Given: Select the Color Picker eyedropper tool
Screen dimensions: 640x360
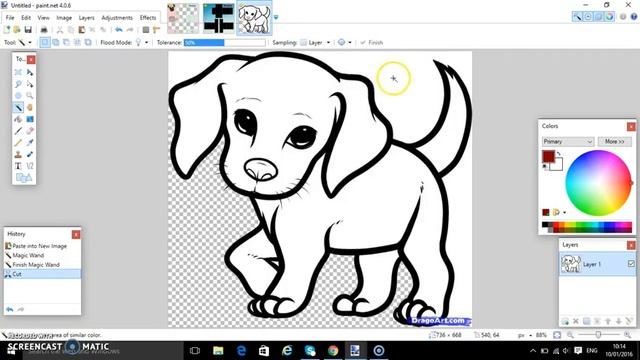Looking at the screenshot, I should coord(30,143).
